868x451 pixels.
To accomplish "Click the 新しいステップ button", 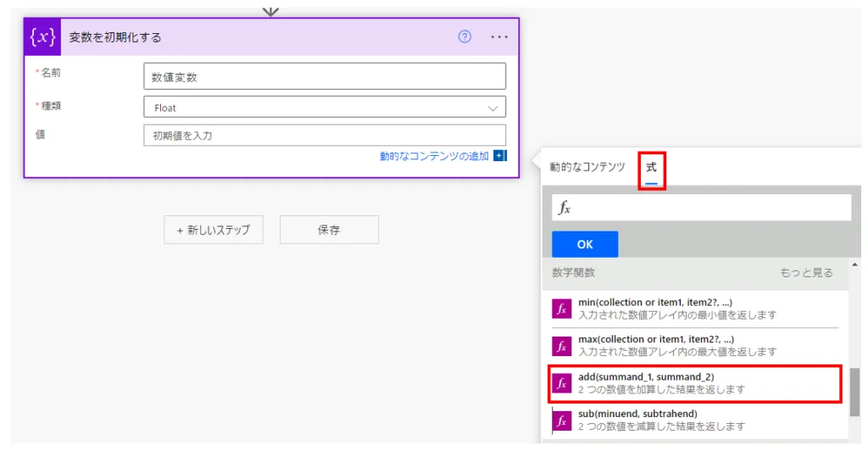I will (x=214, y=230).
